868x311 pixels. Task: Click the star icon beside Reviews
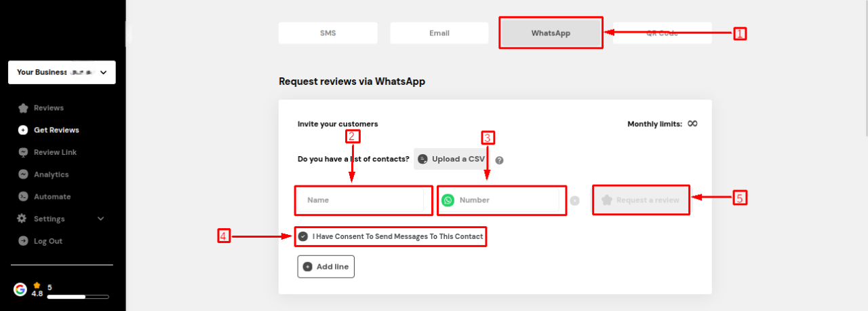pos(23,108)
